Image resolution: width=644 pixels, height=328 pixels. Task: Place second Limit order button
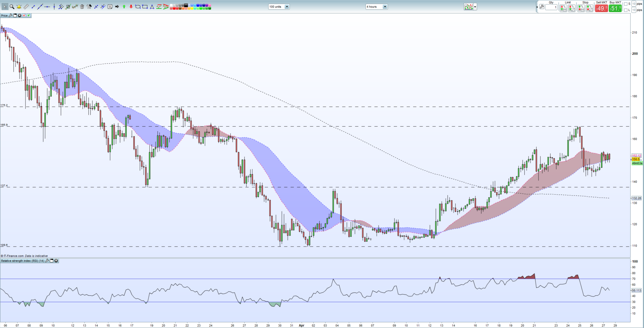tap(572, 8)
